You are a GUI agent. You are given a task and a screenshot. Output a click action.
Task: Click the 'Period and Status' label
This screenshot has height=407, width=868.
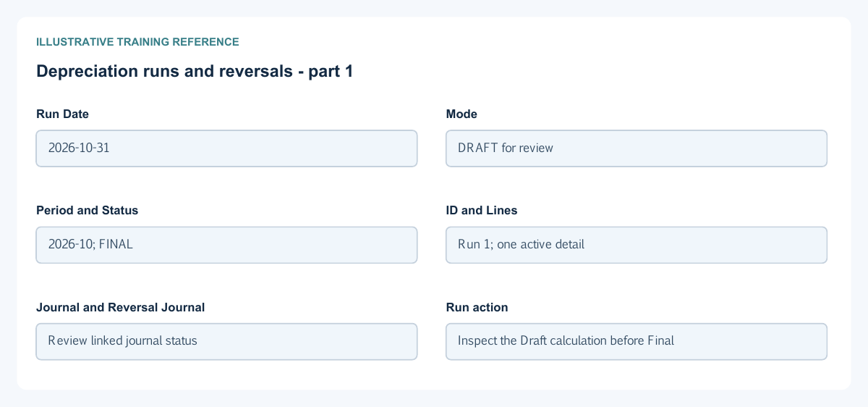point(88,210)
